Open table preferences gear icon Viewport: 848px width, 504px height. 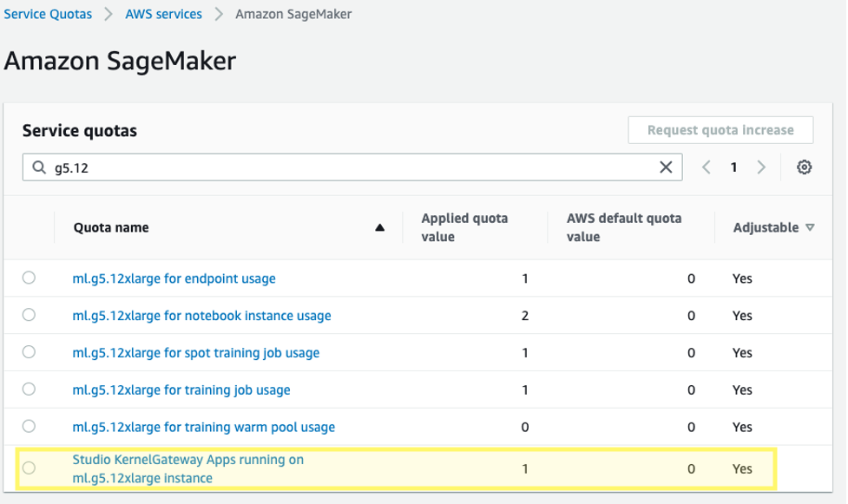click(805, 167)
